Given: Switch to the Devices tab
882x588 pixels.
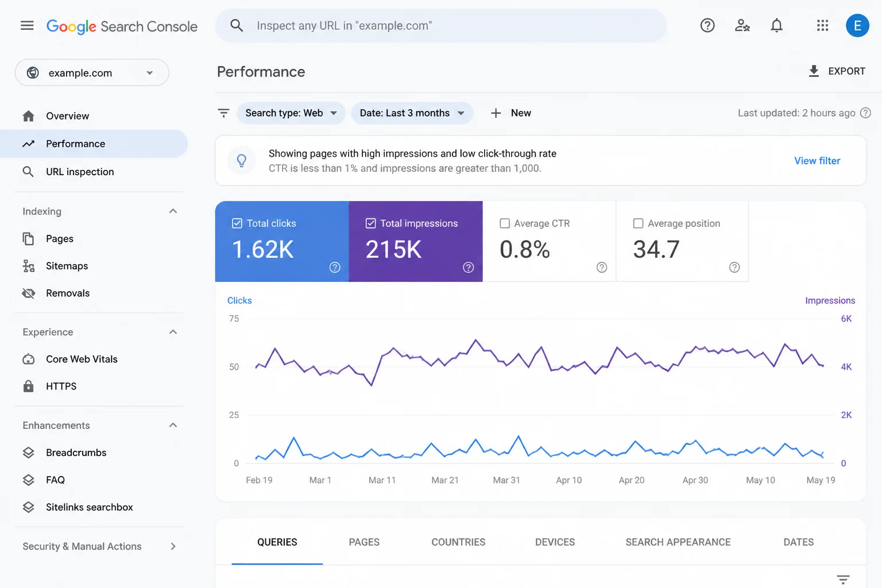Looking at the screenshot, I should pos(555,542).
